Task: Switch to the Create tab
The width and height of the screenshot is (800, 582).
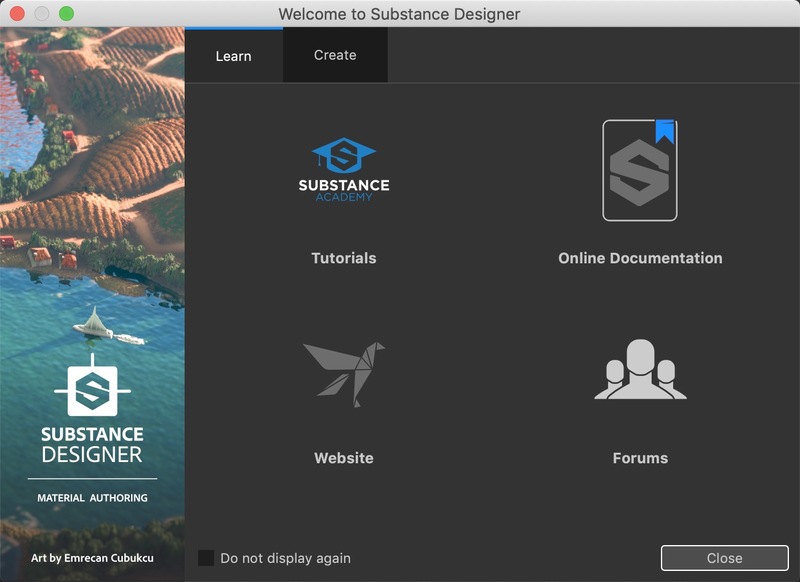Action: click(x=335, y=55)
